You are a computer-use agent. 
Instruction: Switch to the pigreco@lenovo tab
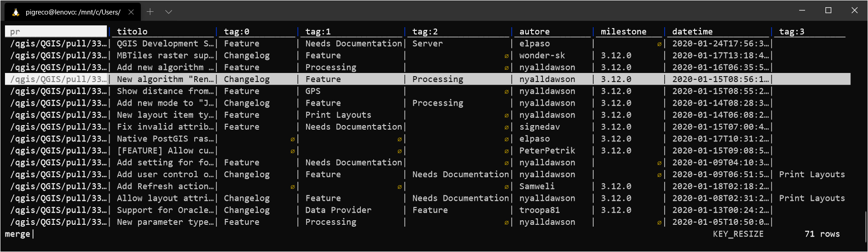click(72, 12)
